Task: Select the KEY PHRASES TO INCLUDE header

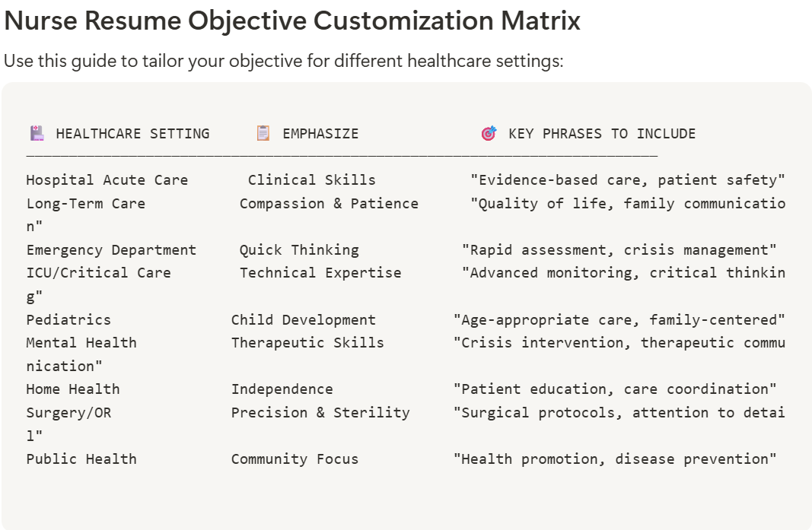Action: pos(602,134)
